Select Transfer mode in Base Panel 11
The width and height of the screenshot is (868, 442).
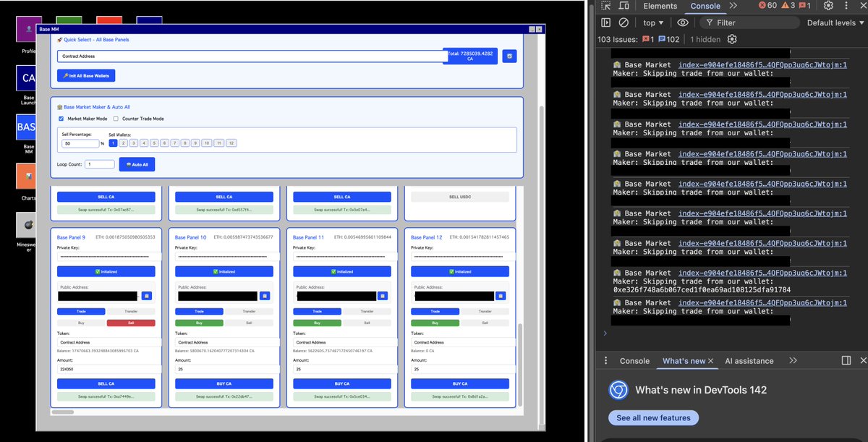[x=367, y=311]
